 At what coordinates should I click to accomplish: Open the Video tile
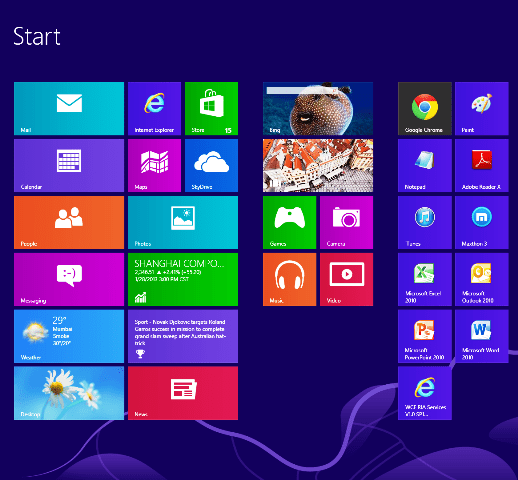(346, 279)
